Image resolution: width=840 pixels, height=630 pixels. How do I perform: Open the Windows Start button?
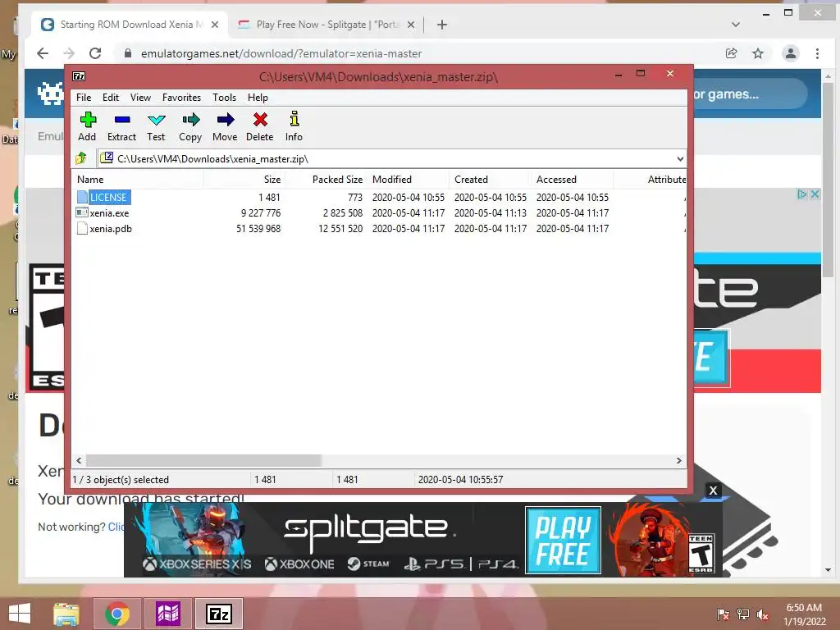point(20,614)
